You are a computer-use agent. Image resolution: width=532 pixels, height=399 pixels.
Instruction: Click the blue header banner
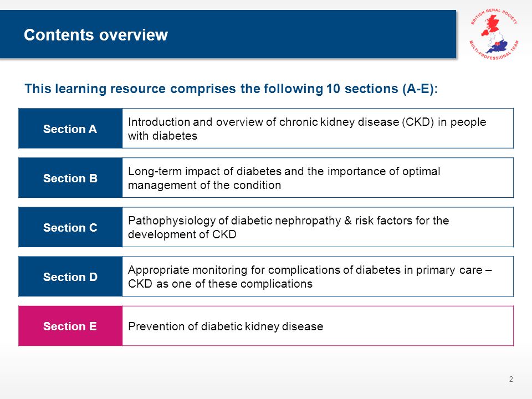pos(228,34)
